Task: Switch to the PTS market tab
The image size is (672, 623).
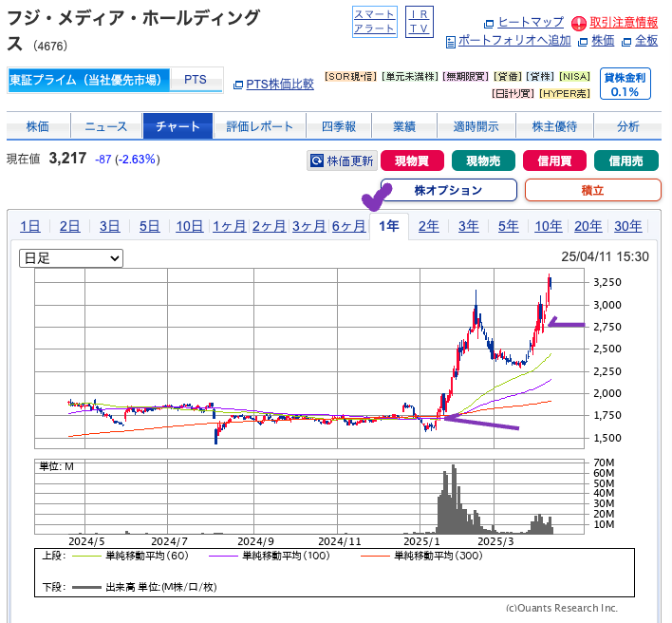Action: pos(196,80)
